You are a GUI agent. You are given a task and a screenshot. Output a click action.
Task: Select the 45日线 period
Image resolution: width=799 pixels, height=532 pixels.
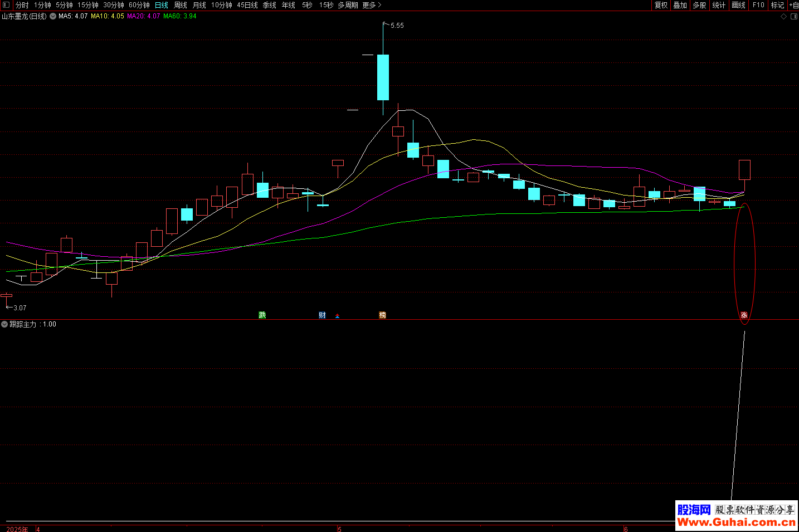[x=247, y=5]
